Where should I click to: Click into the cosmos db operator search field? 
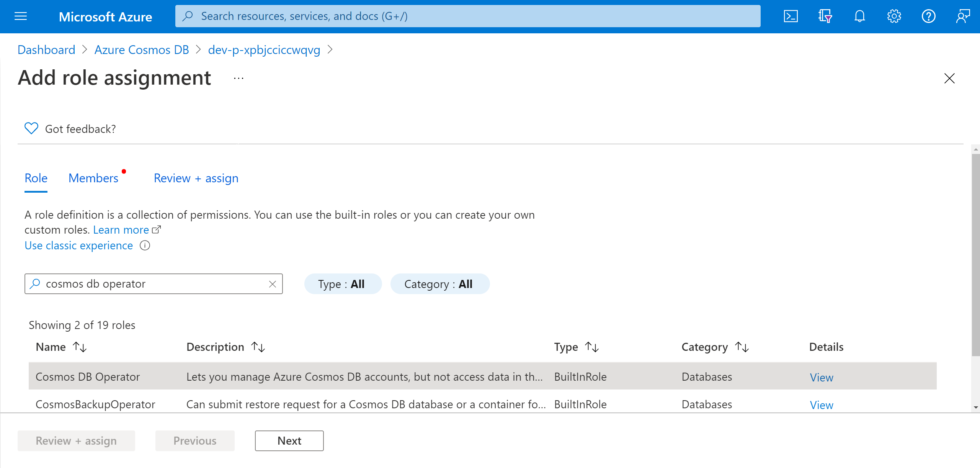[154, 283]
